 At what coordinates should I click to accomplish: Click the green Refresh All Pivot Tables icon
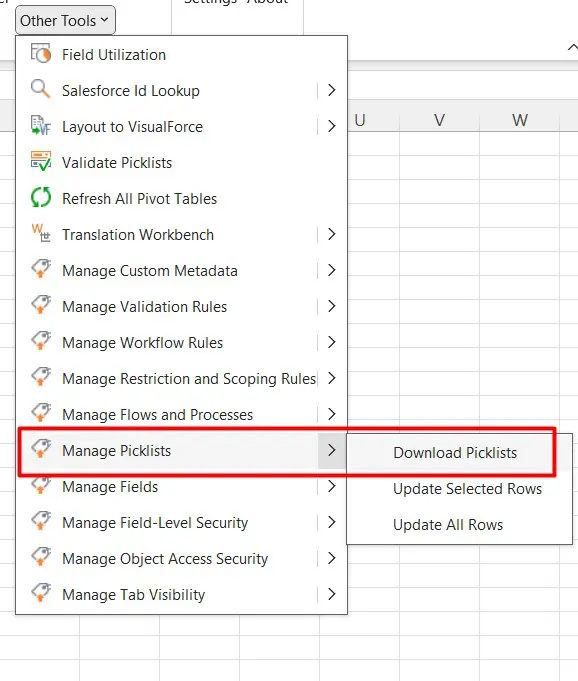point(41,198)
